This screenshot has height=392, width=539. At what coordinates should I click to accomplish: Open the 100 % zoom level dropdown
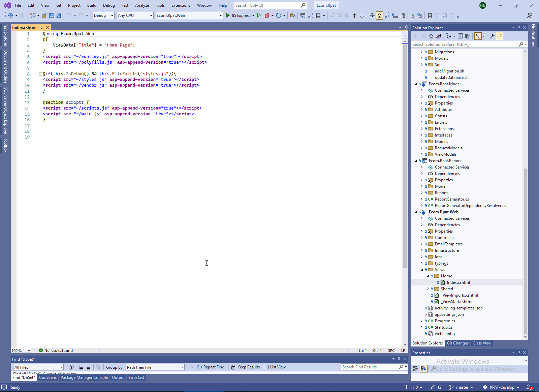pyautogui.click(x=21, y=351)
